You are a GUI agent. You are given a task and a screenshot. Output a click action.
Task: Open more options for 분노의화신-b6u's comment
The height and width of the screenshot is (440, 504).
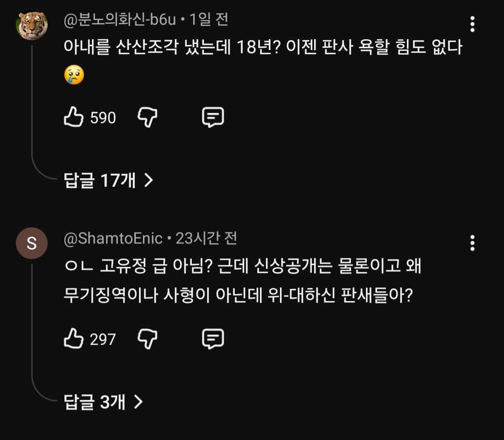472,24
